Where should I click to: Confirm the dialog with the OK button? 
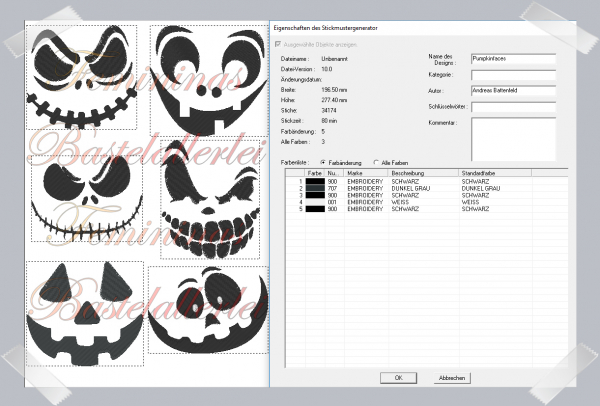coord(398,378)
